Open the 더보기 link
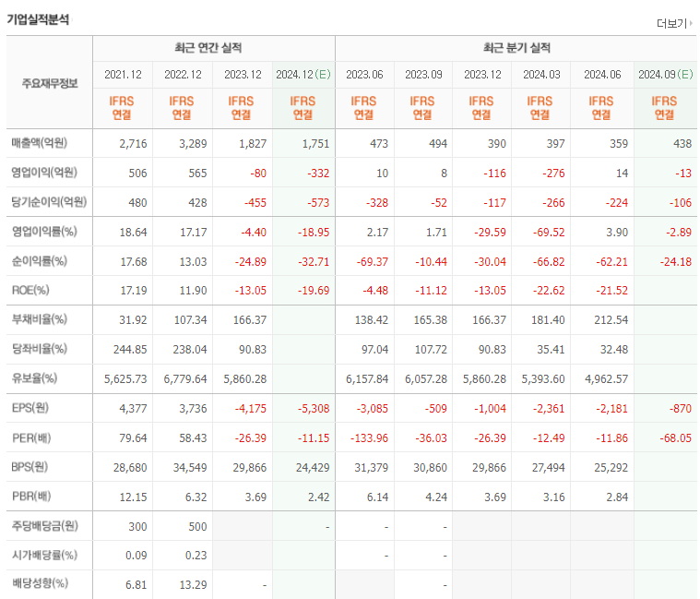 point(671,23)
